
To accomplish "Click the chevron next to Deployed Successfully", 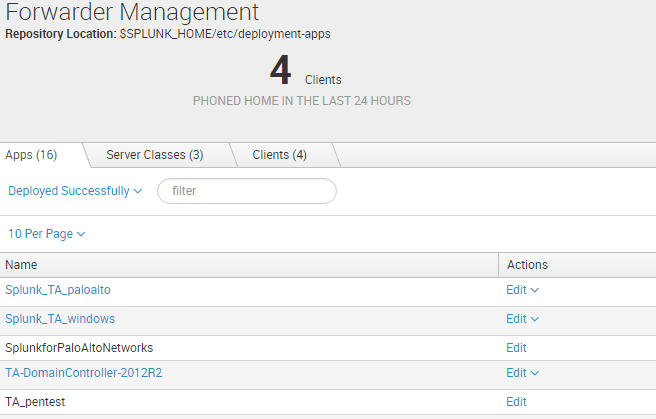I will pyautogui.click(x=138, y=192).
